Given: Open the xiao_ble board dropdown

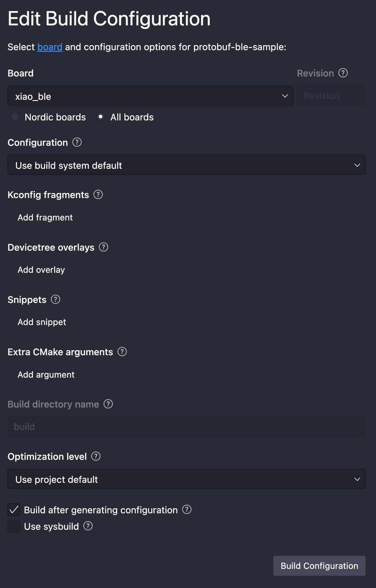Looking at the screenshot, I should [x=150, y=96].
